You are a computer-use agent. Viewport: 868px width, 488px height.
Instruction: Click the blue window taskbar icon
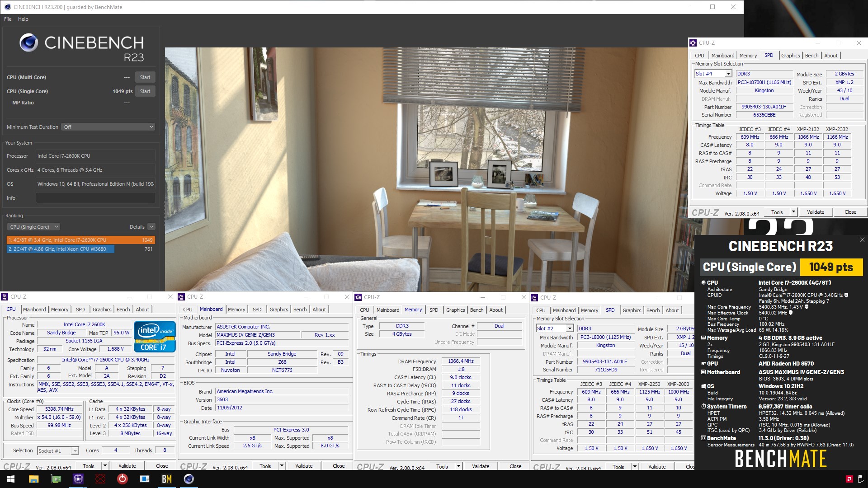click(x=145, y=479)
